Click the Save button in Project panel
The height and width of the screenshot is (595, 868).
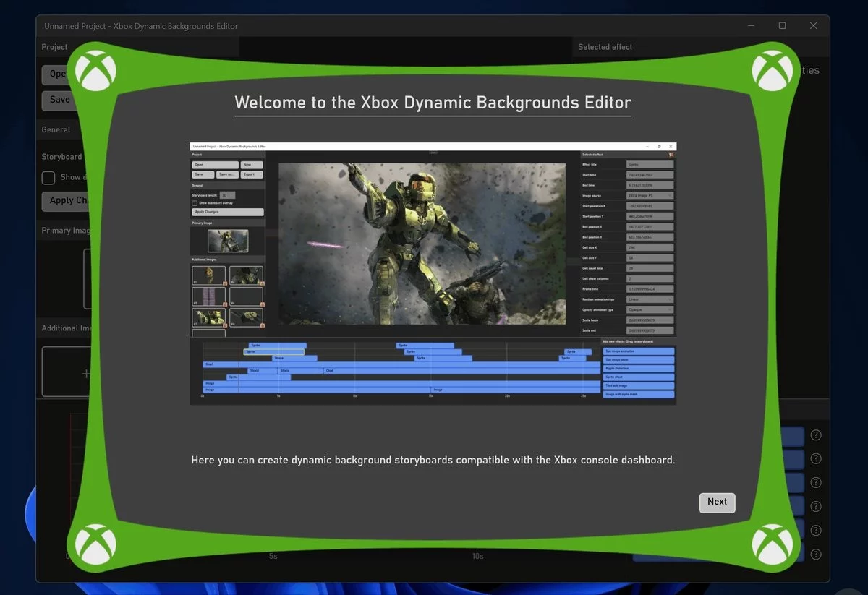tap(58, 100)
